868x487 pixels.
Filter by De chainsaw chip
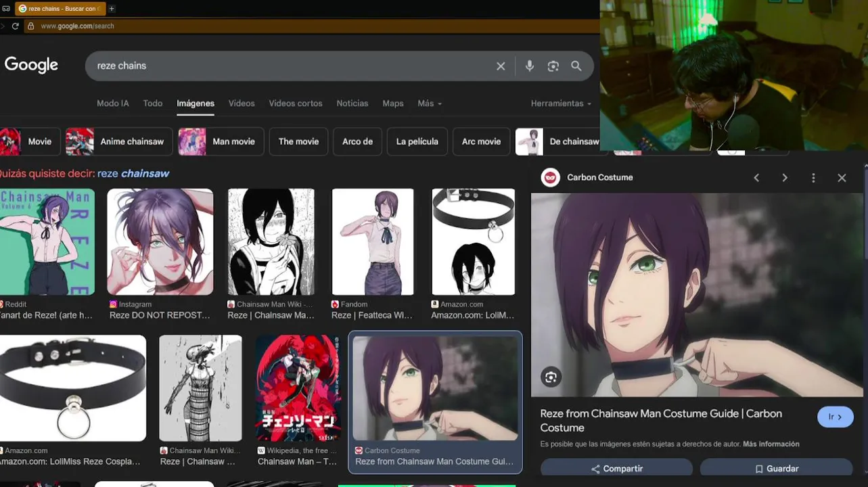pos(557,142)
